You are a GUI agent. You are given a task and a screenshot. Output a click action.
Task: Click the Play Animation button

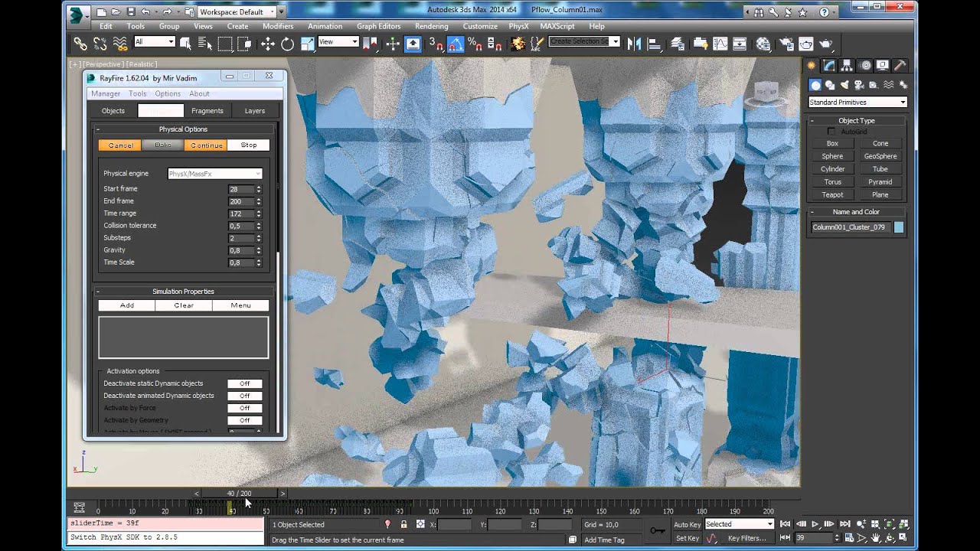click(x=815, y=524)
